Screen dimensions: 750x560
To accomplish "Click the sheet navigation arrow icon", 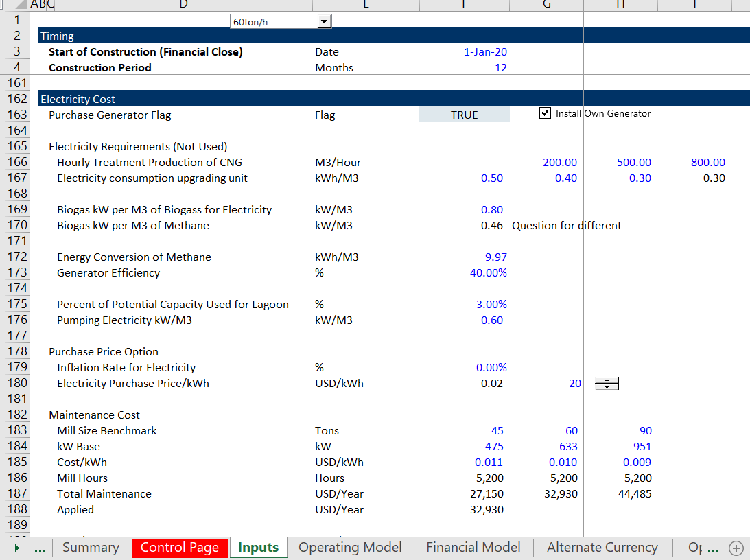I will (x=16, y=548).
